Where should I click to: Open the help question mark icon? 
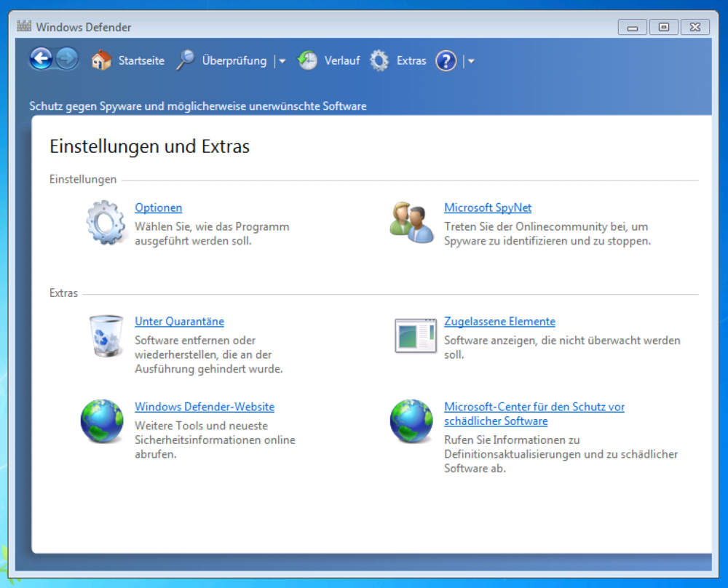446,60
